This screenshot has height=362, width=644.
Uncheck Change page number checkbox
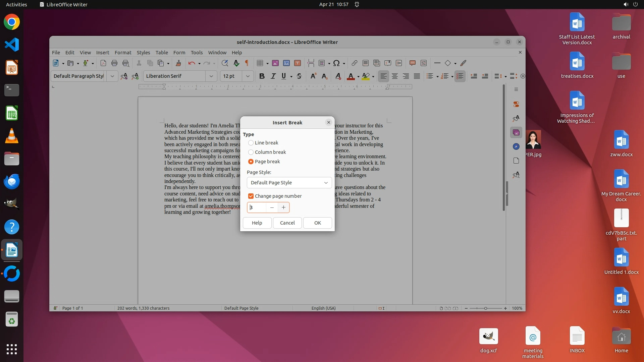click(251, 196)
